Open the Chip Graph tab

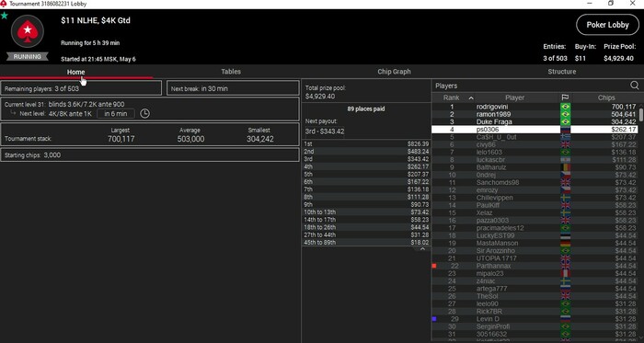(394, 72)
